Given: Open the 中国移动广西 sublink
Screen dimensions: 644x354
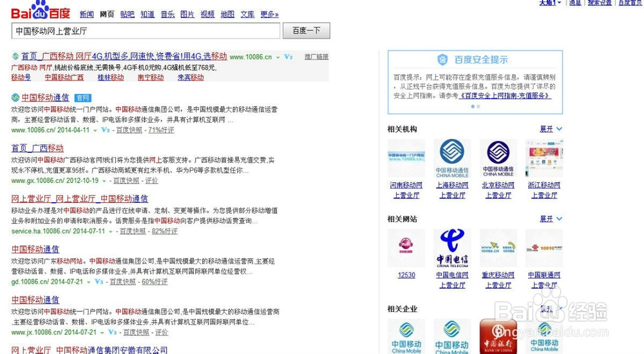Looking at the screenshot, I should tap(64, 77).
